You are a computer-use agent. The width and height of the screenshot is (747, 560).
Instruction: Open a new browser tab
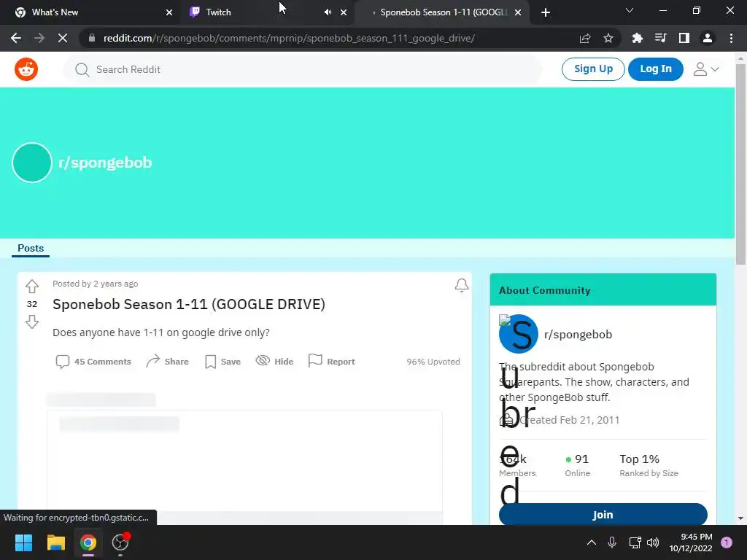[546, 12]
